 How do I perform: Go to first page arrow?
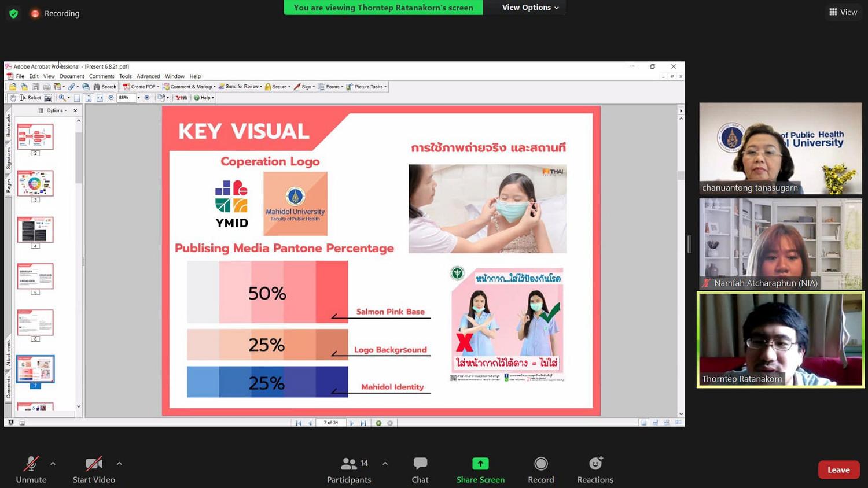pos(299,423)
